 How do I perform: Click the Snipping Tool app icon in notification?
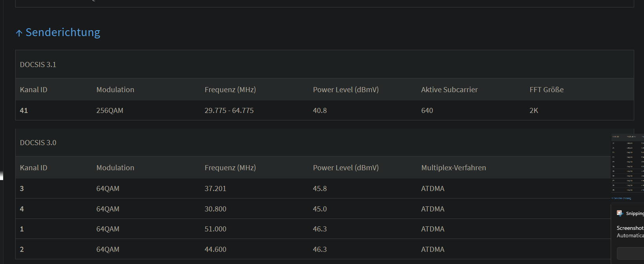click(620, 213)
